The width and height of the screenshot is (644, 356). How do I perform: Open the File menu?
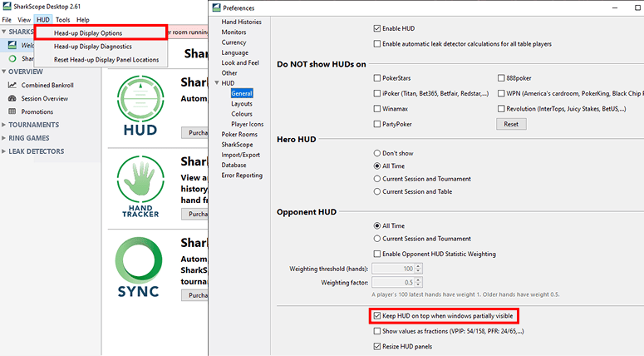point(7,20)
